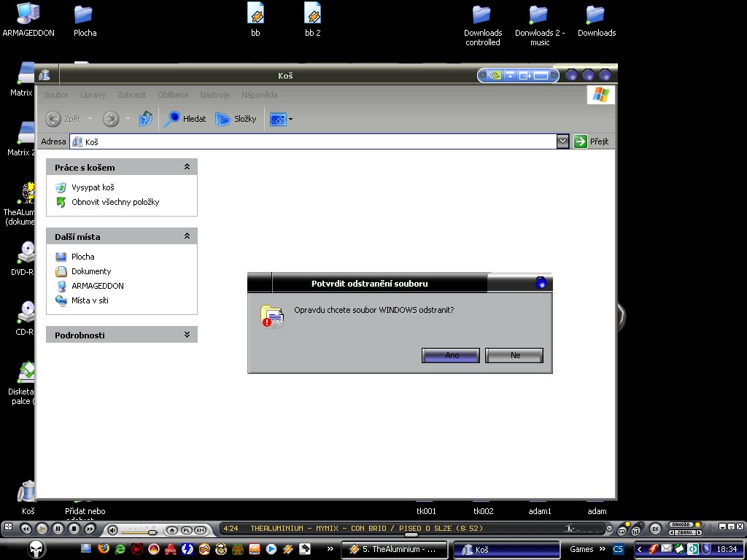Open the views button dropdown arrow
Viewport: 747px width, 560px height.
290,119
